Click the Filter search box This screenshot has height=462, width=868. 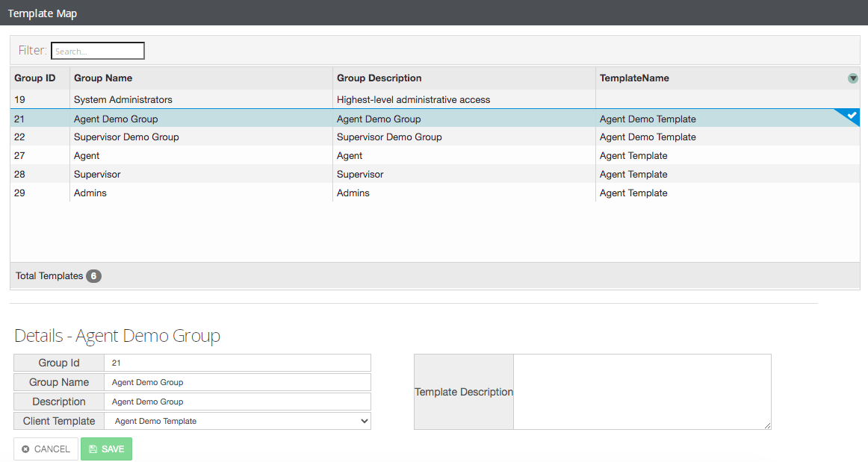point(97,51)
